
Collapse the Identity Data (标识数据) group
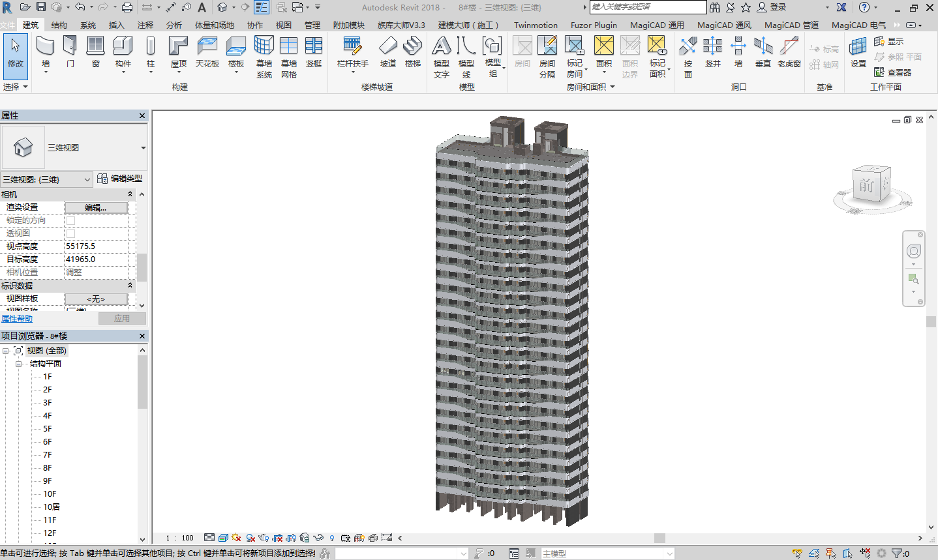(x=130, y=286)
